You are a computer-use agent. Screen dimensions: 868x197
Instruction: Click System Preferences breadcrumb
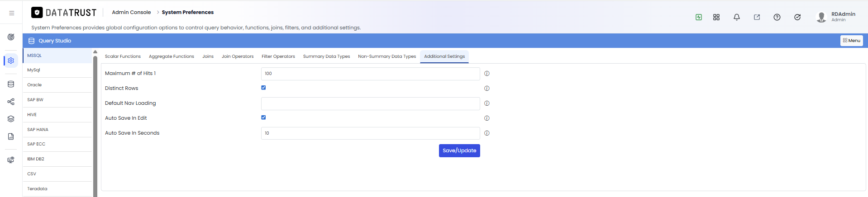[188, 12]
